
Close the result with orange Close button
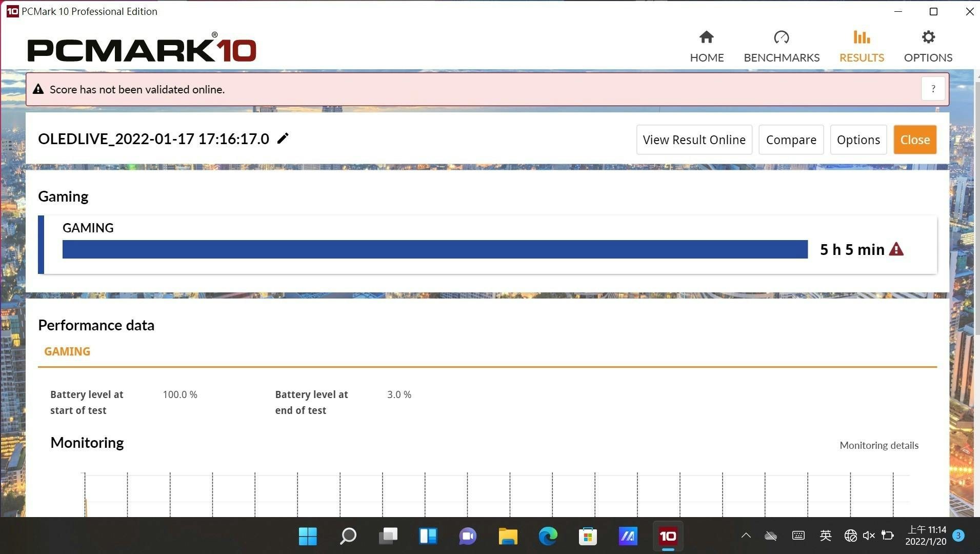point(915,140)
